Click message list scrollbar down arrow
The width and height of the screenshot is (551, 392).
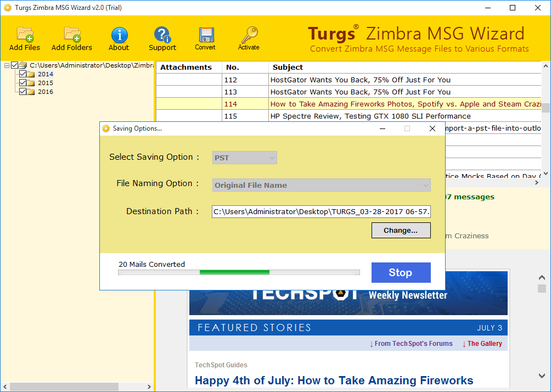546,173
